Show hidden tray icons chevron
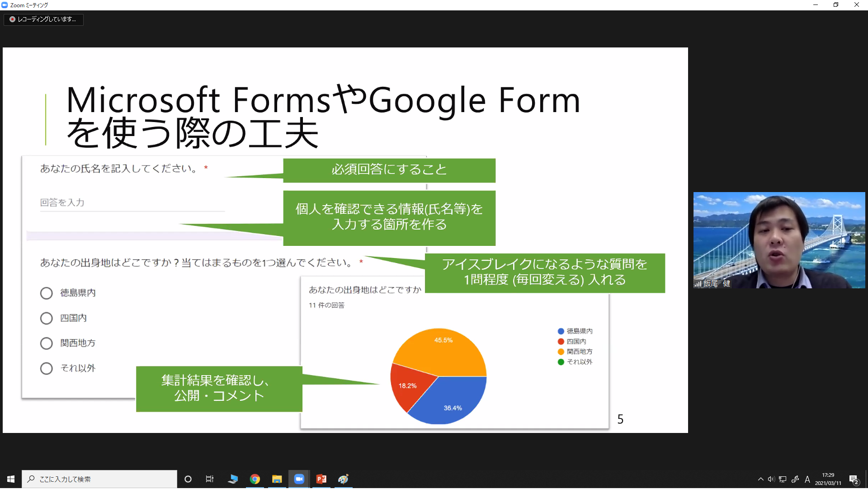 click(760, 480)
